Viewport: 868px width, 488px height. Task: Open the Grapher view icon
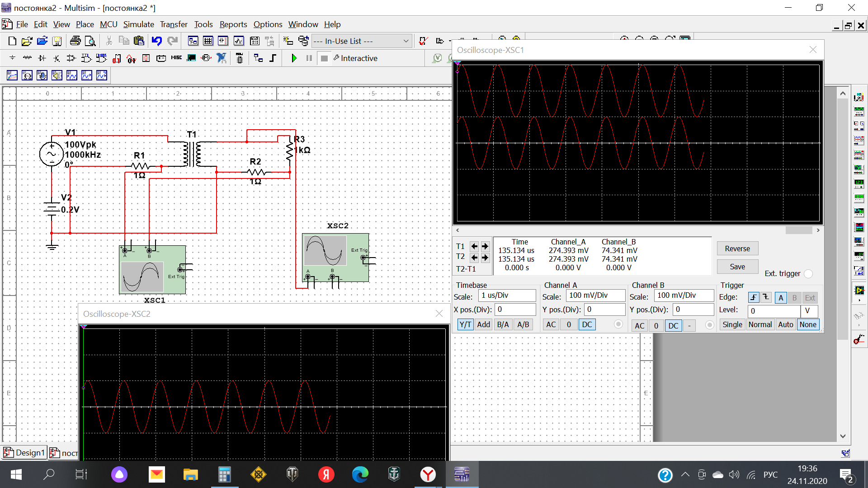(x=239, y=41)
